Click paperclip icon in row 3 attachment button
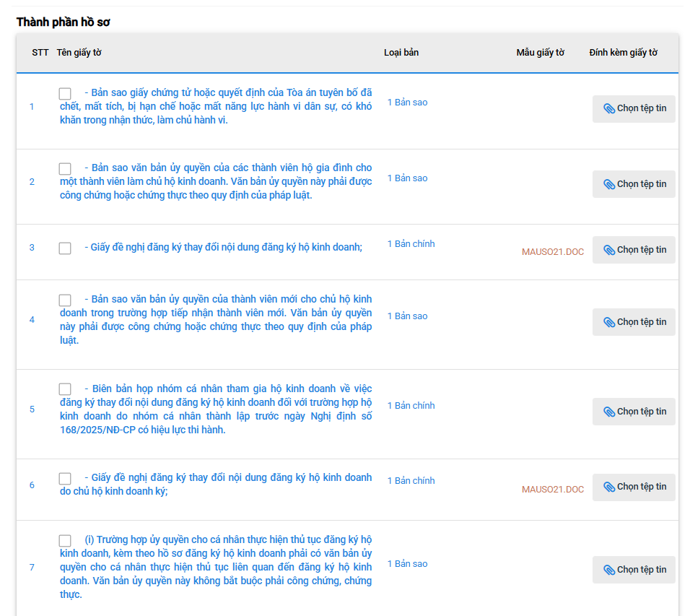This screenshot has width=690, height=616. 609,250
